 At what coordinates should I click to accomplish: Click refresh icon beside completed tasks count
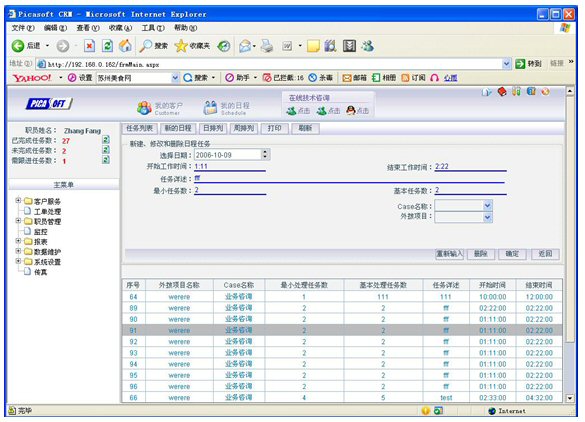(106, 140)
